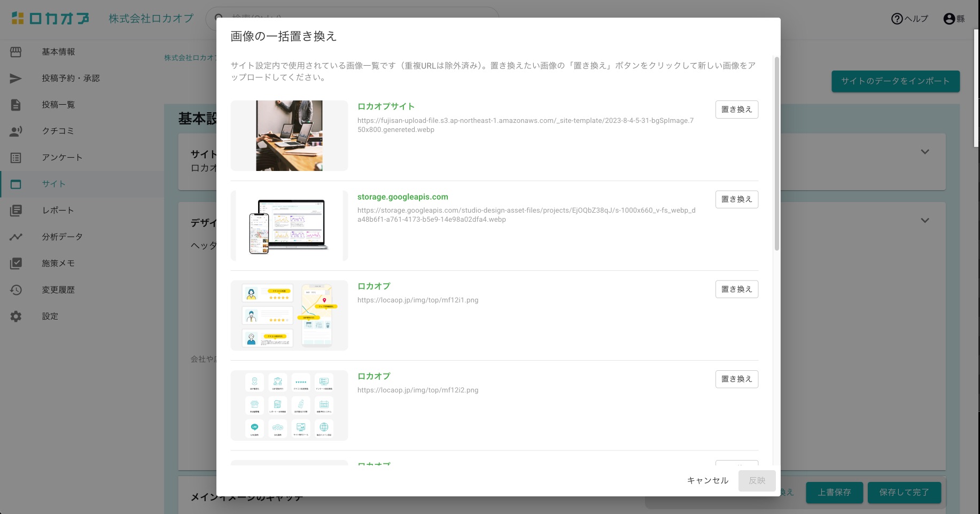Click the storage.googleapis.com title link
The height and width of the screenshot is (514, 980).
[x=403, y=197]
